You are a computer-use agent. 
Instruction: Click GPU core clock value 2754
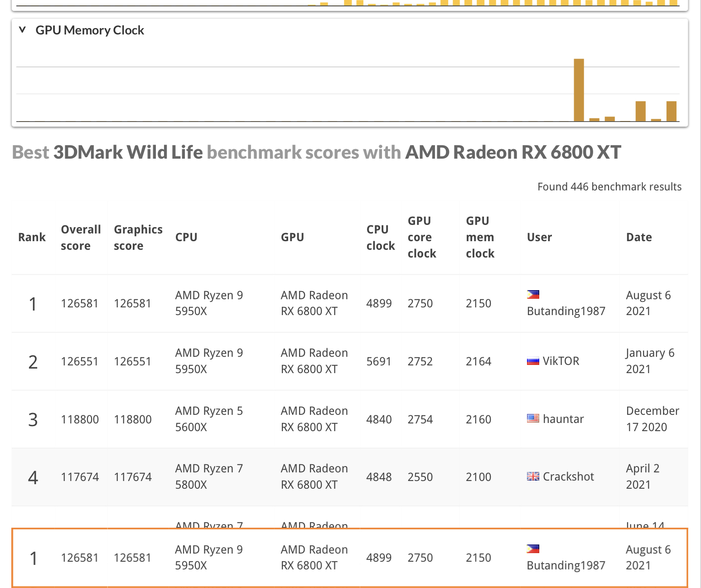click(x=420, y=419)
